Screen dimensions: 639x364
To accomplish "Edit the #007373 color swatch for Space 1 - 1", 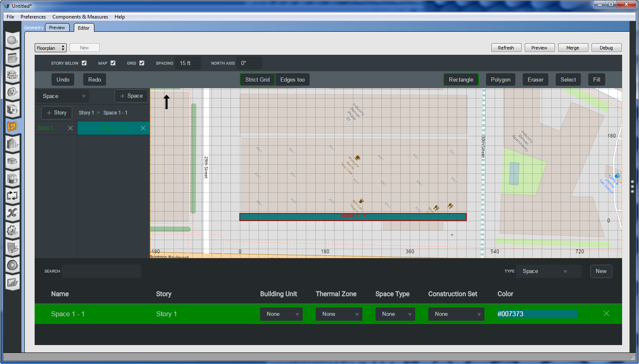I will coord(537,314).
